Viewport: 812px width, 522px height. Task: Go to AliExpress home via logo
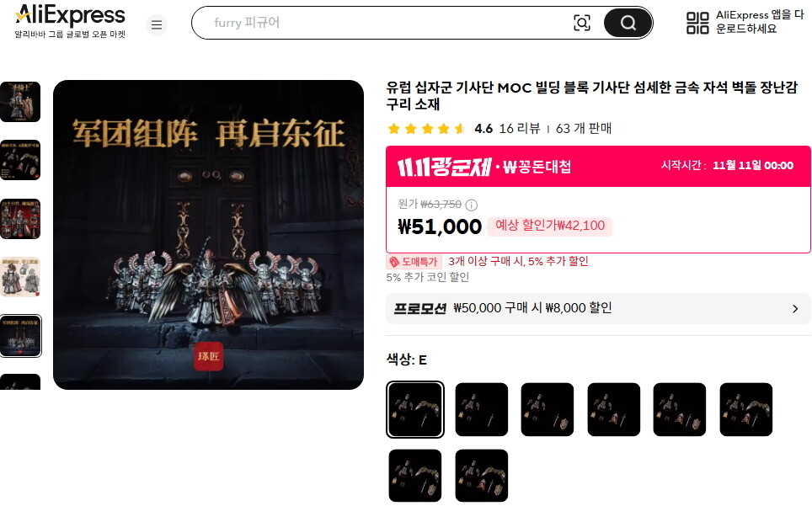click(70, 21)
